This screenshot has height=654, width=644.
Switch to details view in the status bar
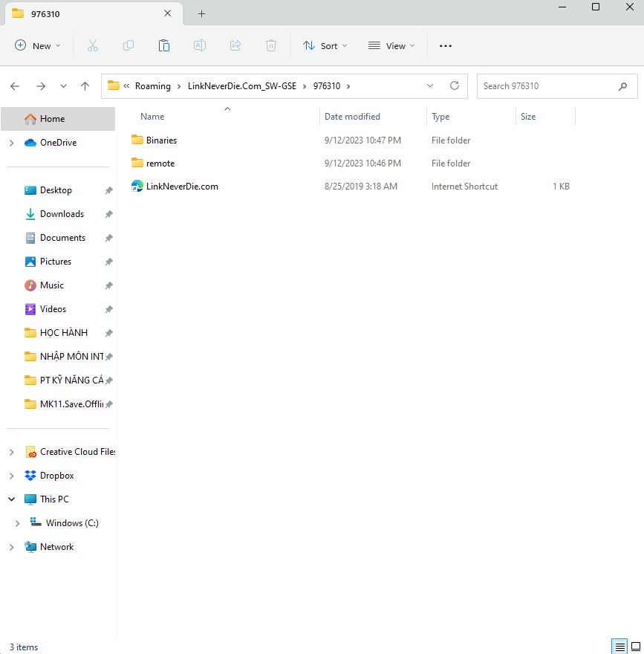pos(619,647)
